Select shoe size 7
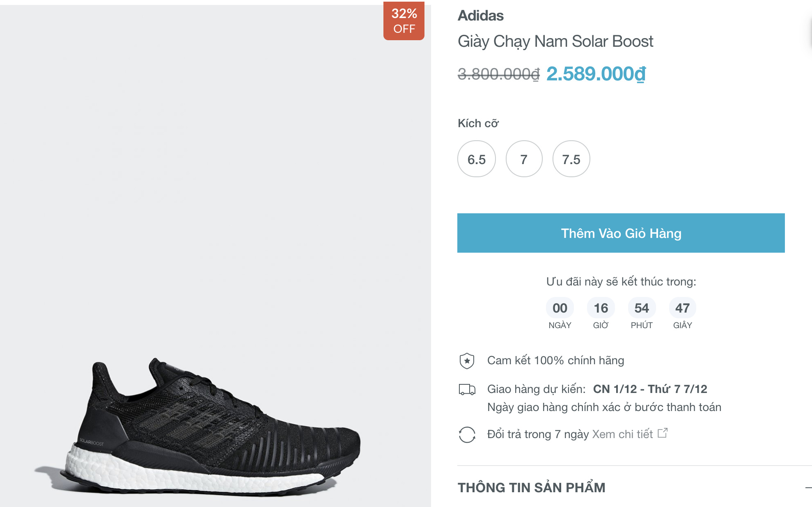This screenshot has height=507, width=812. pyautogui.click(x=524, y=159)
